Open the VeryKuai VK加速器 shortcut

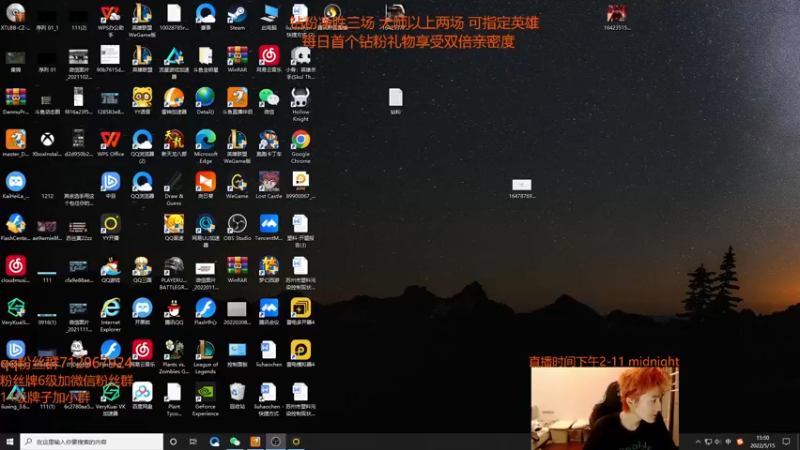coord(110,399)
